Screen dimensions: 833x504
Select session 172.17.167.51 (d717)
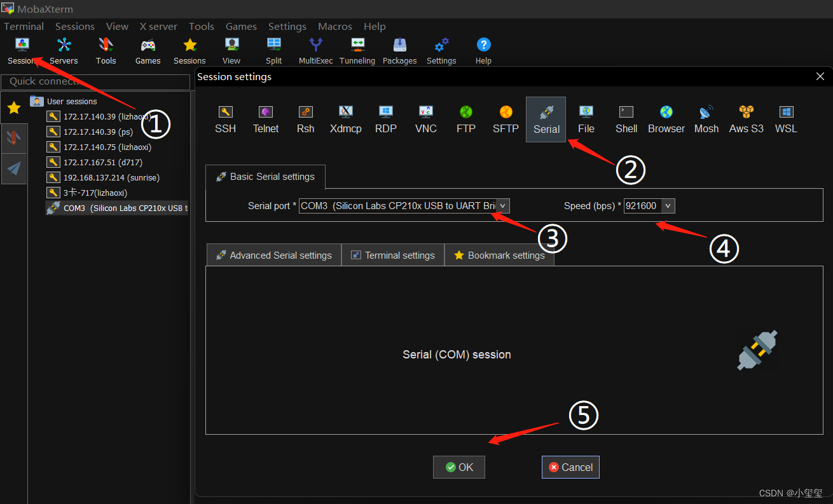coord(95,162)
